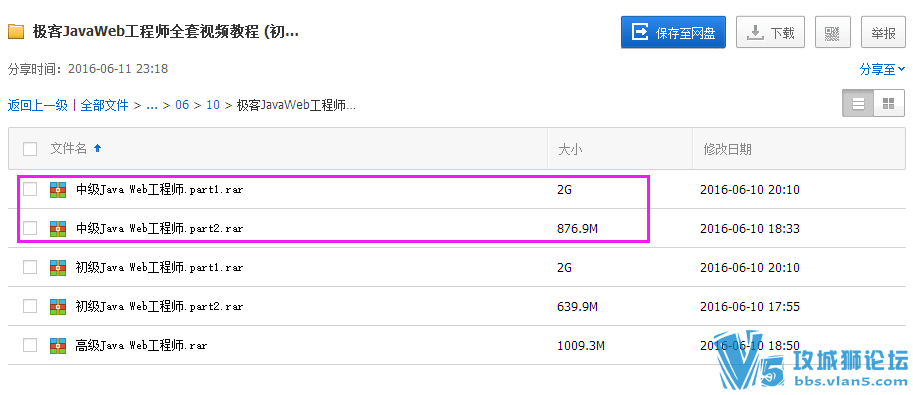Switch to grid thumbnail view icon
Screen dimensions: 913x395
(x=889, y=104)
